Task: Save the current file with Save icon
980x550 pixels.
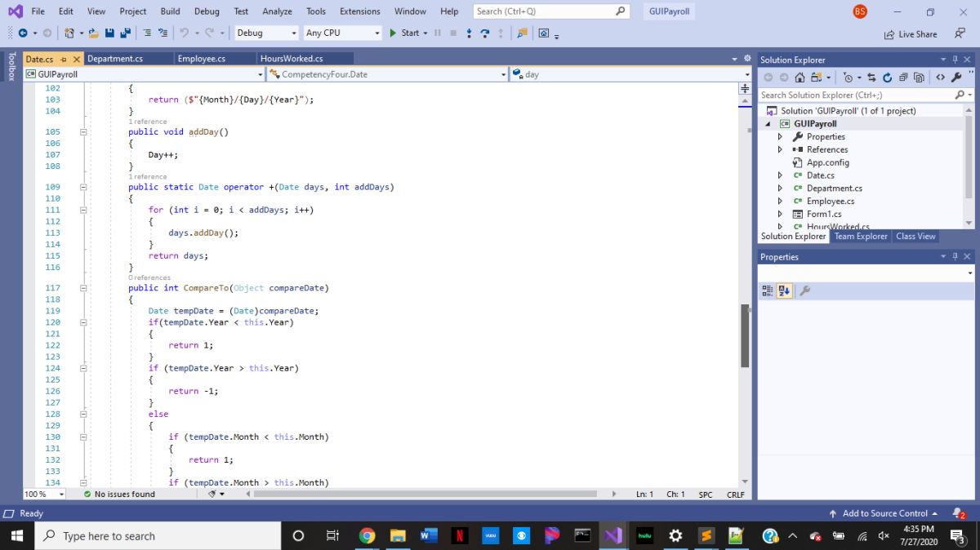Action: [x=109, y=33]
